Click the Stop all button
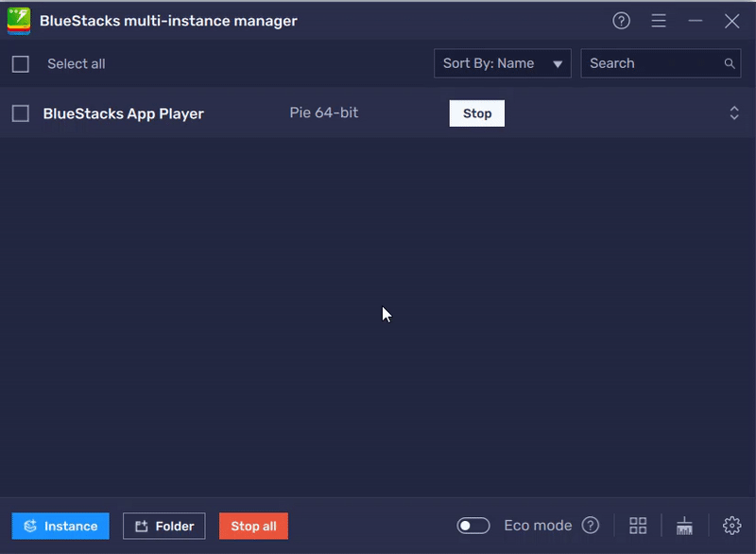Viewport: 756px width, 554px height. pos(253,526)
